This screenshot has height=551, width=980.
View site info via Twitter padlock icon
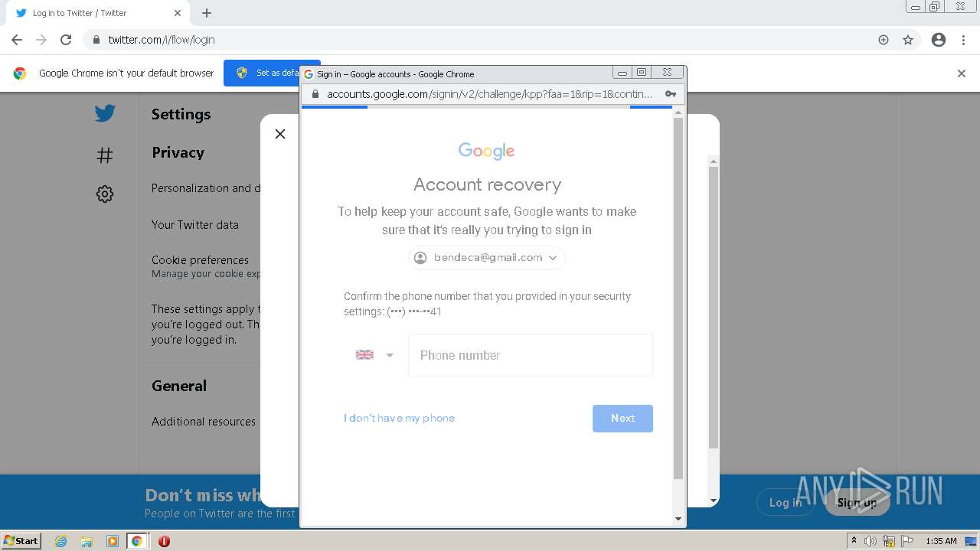tap(96, 40)
